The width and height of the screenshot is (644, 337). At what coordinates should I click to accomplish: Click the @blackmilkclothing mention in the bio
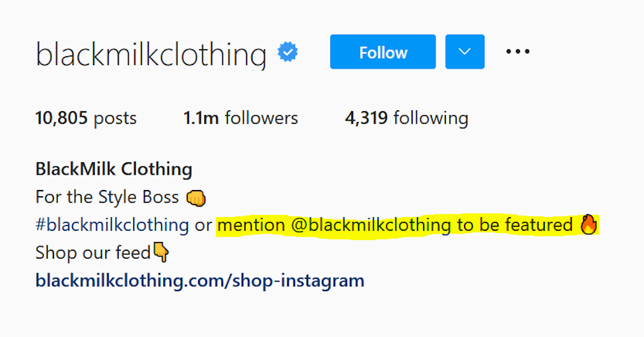click(371, 225)
